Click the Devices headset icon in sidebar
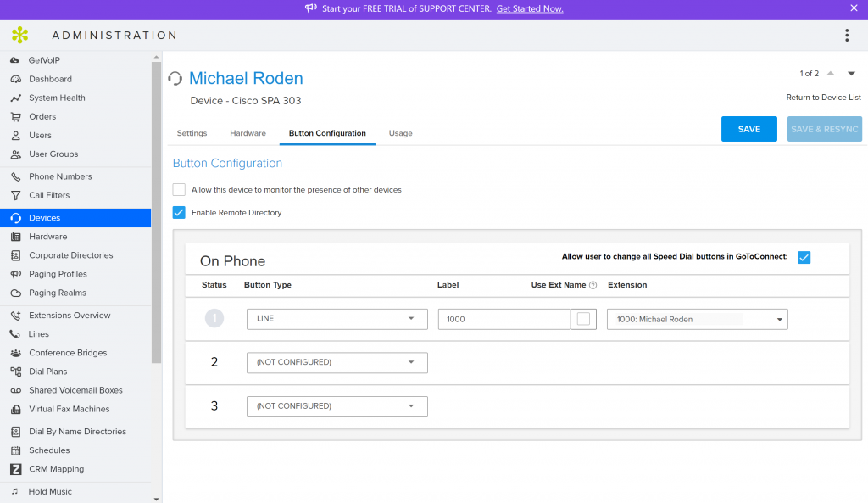 (15, 218)
